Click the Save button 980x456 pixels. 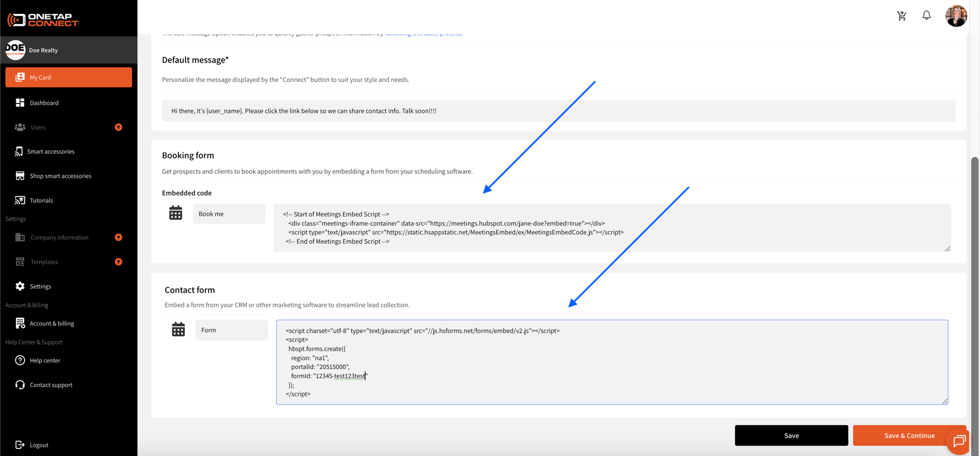pos(791,436)
